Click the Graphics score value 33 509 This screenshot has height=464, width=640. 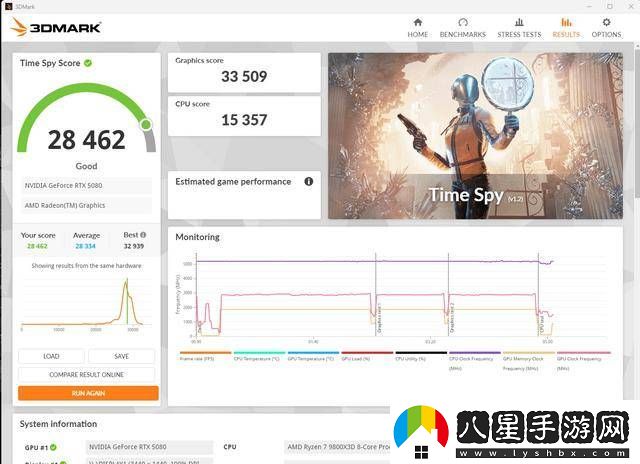244,76
